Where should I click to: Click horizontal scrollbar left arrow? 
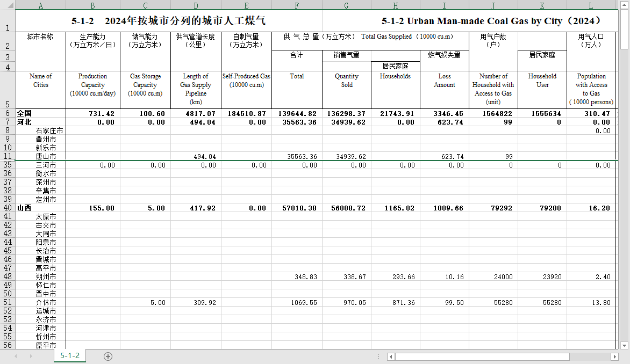pyautogui.click(x=391, y=356)
